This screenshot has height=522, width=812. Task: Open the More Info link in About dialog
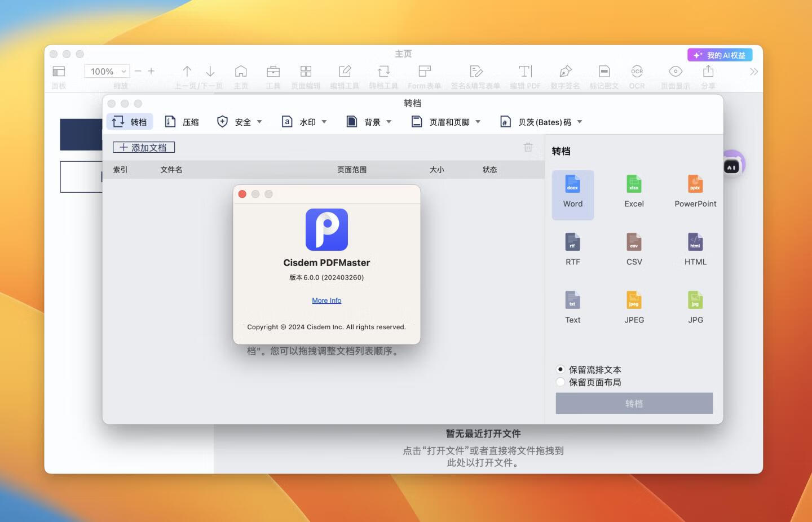click(326, 300)
